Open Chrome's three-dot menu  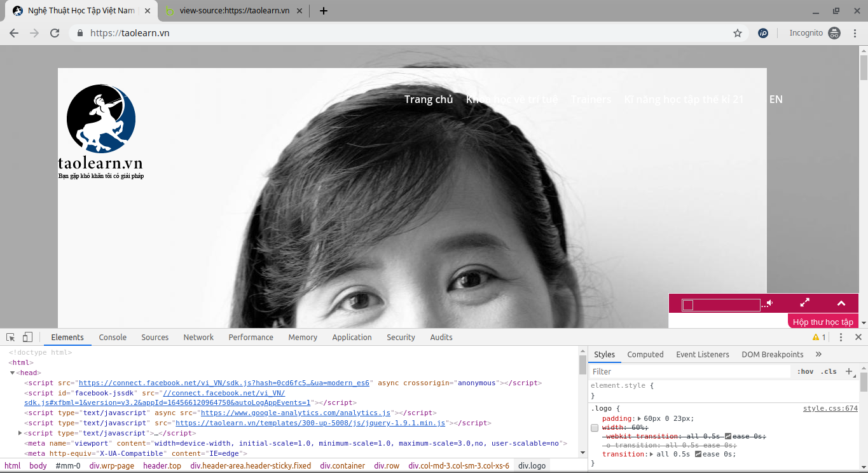click(855, 33)
